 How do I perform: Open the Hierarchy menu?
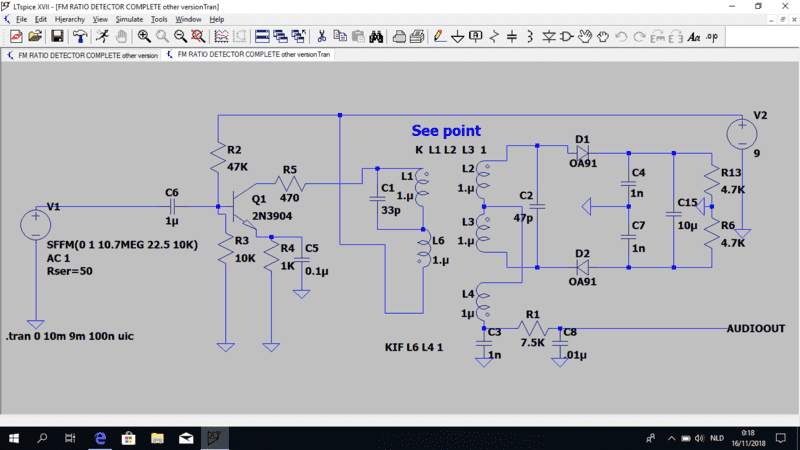coord(70,19)
